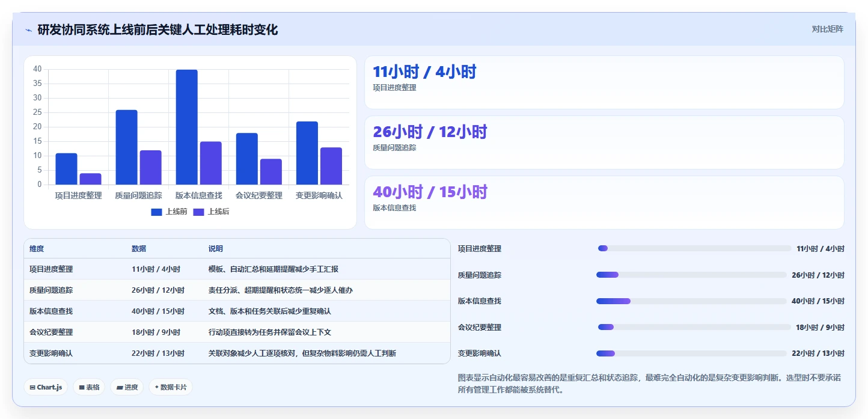
Task: Click the table cell 18小时 / 9小时
Action: point(156,332)
